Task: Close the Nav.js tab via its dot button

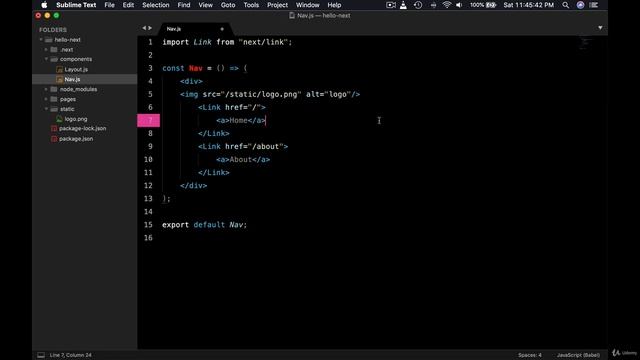Action: pos(222,29)
